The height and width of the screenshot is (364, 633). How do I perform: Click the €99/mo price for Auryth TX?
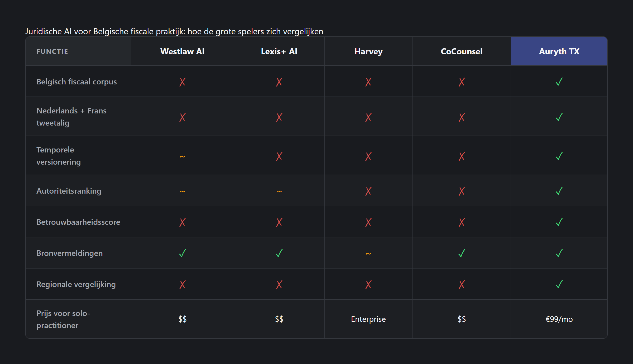[559, 319]
